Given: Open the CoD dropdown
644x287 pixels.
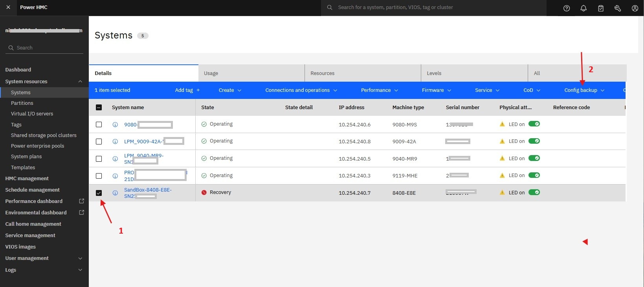Looking at the screenshot, I should pos(532,90).
